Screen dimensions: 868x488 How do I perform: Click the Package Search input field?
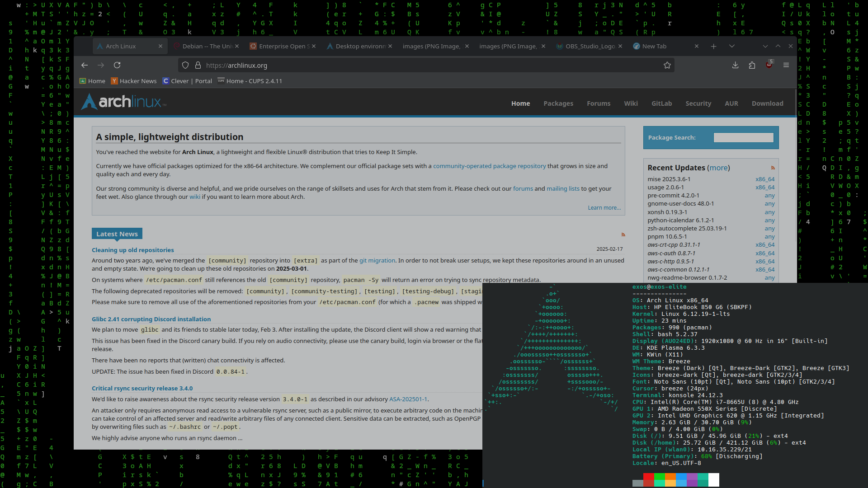743,137
